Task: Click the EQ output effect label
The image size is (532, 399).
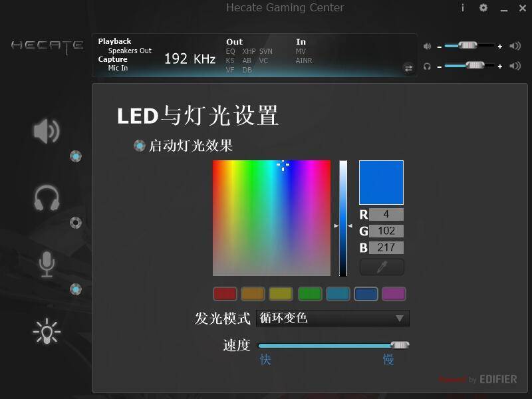Action: click(230, 52)
